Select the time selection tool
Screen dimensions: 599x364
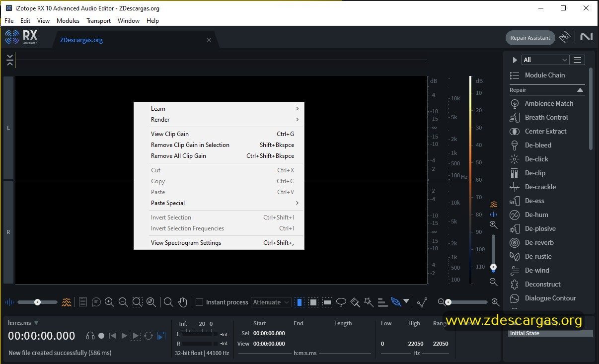coord(299,302)
